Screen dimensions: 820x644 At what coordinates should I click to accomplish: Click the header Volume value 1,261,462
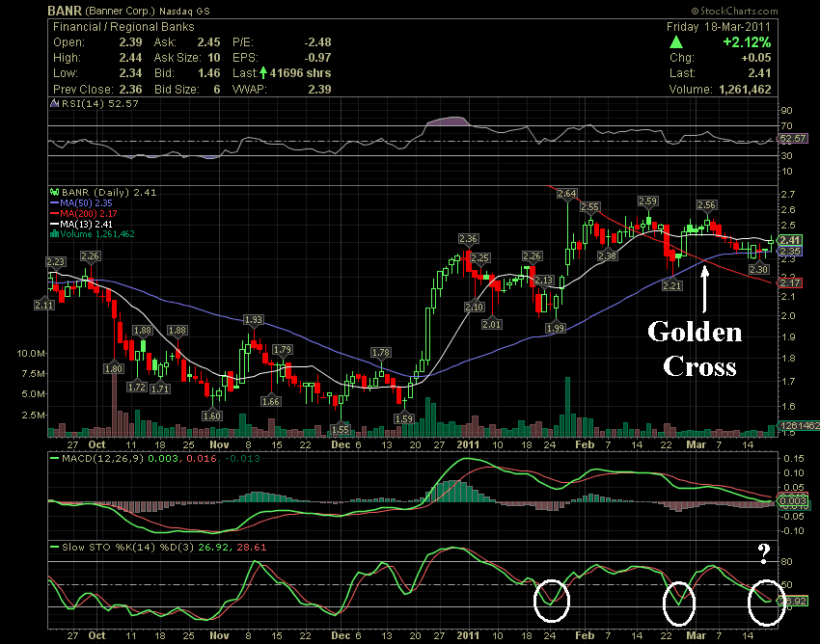(745, 90)
